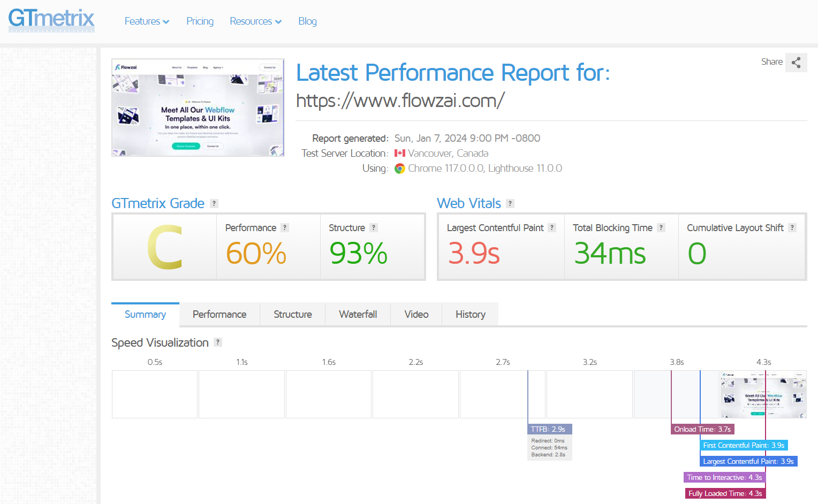Viewport: 818px width, 504px height.
Task: Switch to the Performance tab
Action: [219, 314]
